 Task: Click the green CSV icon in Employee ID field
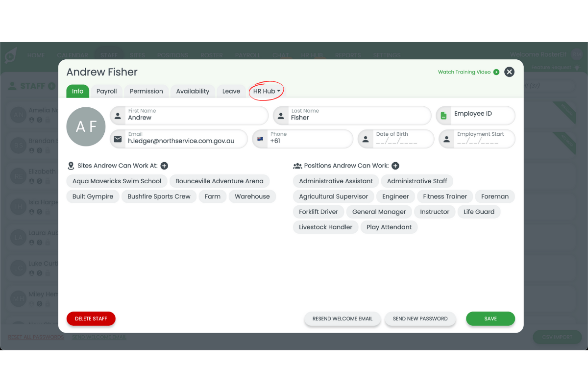[443, 115]
